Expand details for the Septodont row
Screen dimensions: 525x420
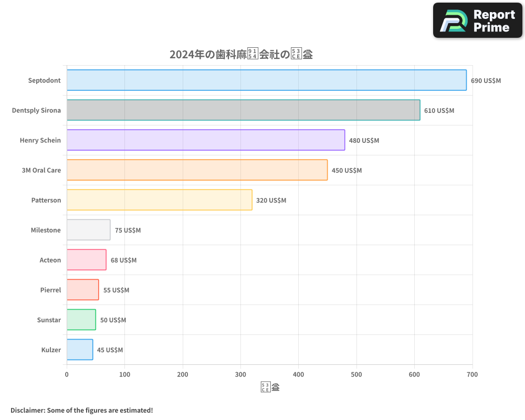45,80
